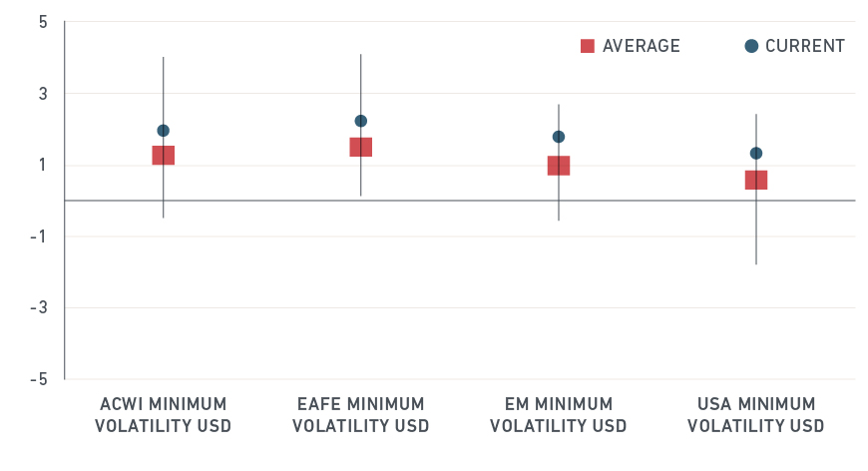Click the AVERAGE legend label

pyautogui.click(x=642, y=46)
